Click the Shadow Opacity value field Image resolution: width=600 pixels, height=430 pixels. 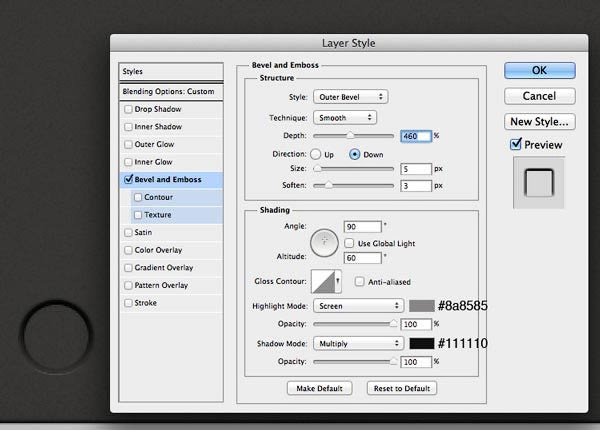[416, 362]
